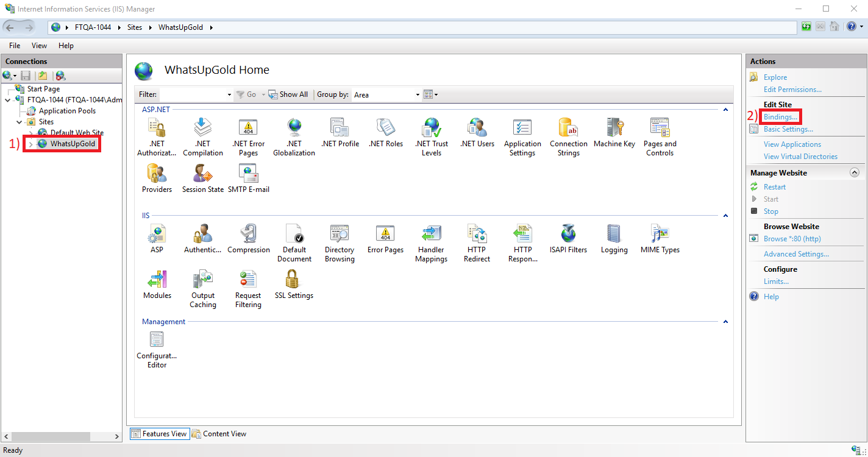Open Advanced Settings... link
Image resolution: width=868 pixels, height=457 pixels.
pyautogui.click(x=796, y=254)
